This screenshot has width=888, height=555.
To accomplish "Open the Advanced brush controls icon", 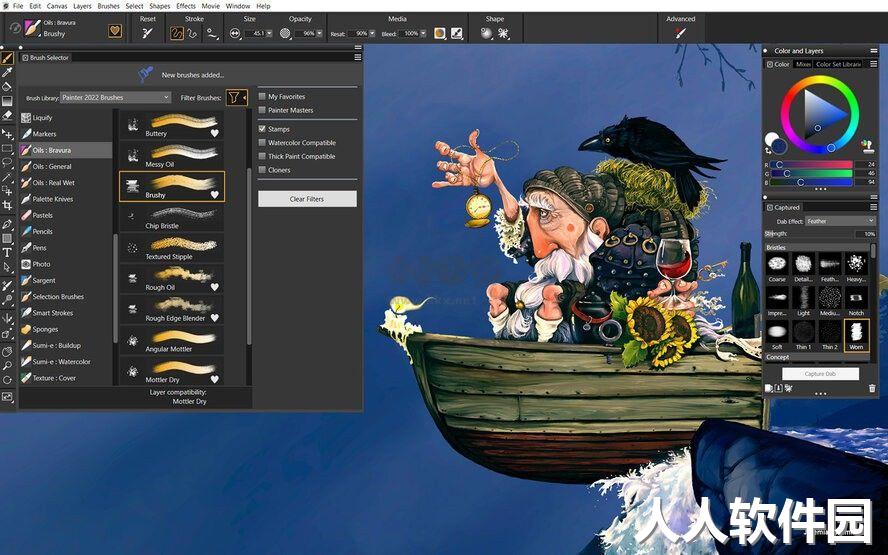I will 680,33.
